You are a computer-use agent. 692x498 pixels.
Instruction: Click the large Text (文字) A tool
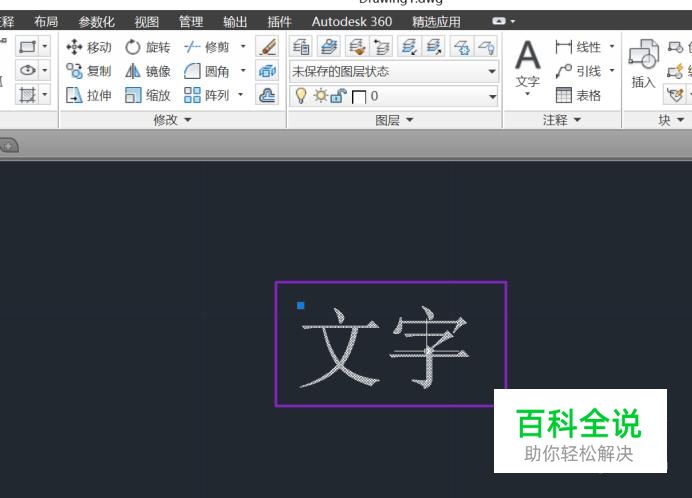pyautogui.click(x=527, y=63)
